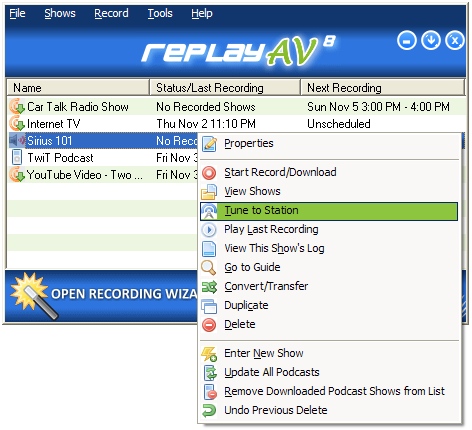Select the Internet TV show name

pyautogui.click(x=54, y=124)
